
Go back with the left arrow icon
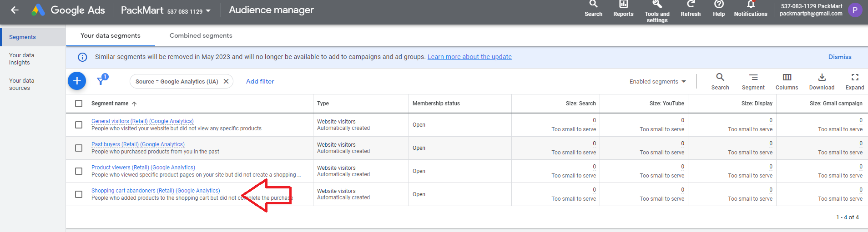coord(15,10)
